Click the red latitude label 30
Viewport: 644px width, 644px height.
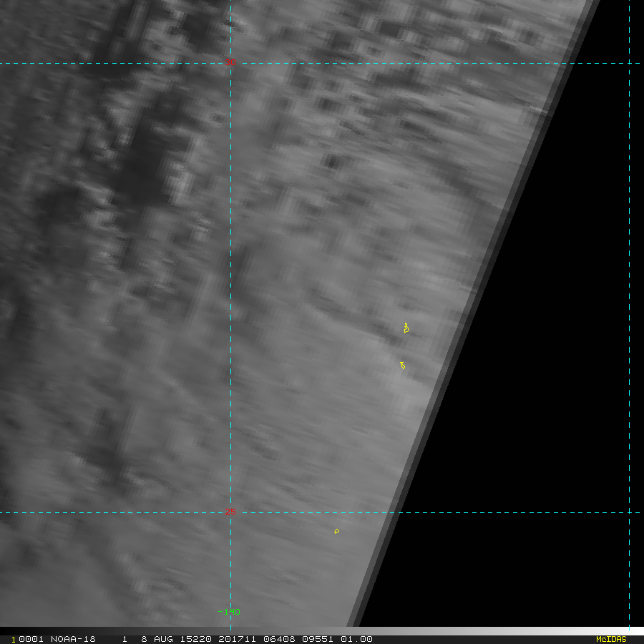(230, 62)
